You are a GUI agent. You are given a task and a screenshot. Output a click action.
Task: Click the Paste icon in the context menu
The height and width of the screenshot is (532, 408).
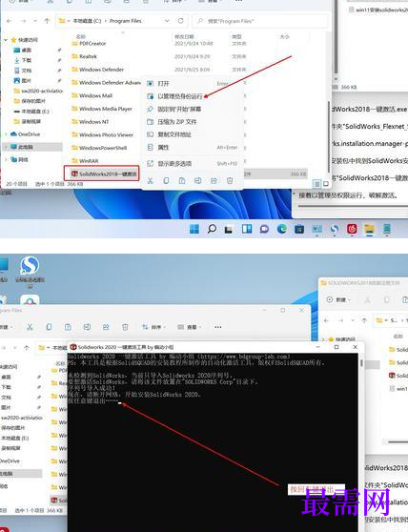pyautogui.click(x=182, y=180)
